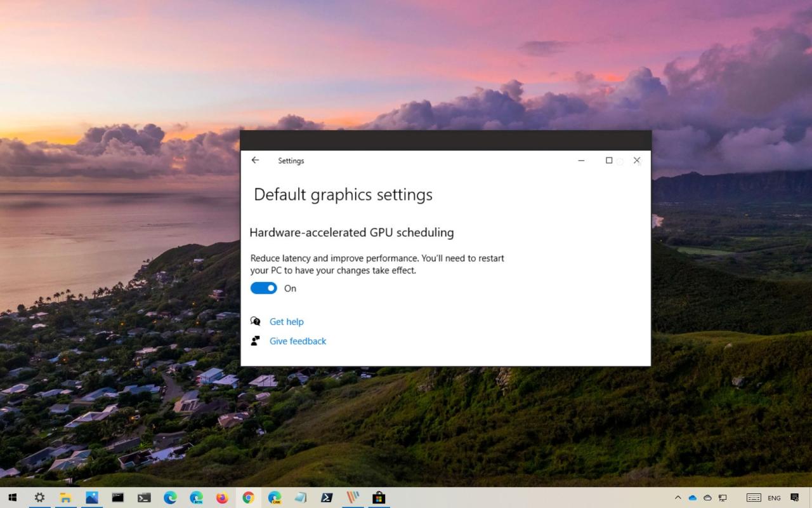Disable Hardware-accelerated GPU scheduling
This screenshot has width=812, height=508.
point(263,288)
